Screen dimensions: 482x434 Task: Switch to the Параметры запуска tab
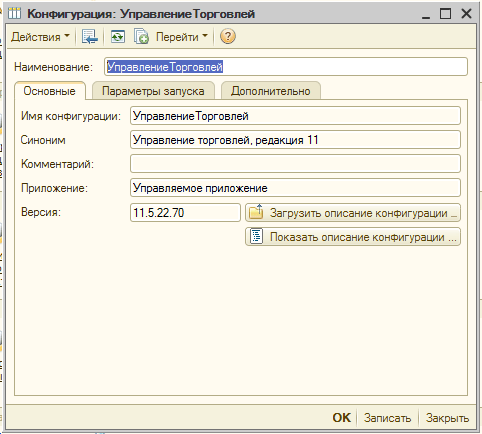153,91
